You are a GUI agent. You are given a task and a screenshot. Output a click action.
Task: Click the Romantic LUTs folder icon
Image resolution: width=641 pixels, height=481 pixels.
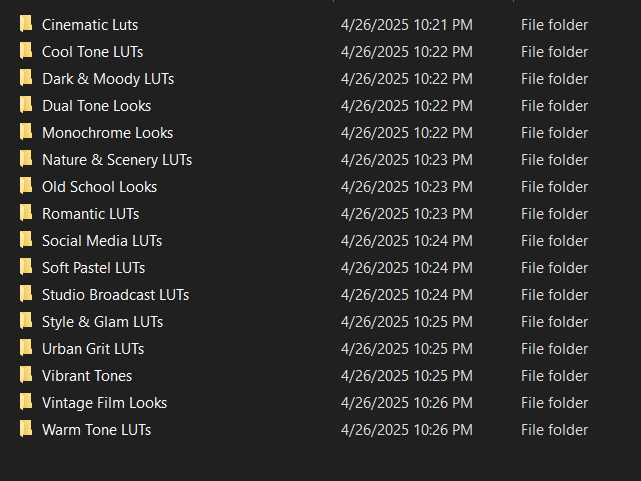26,213
